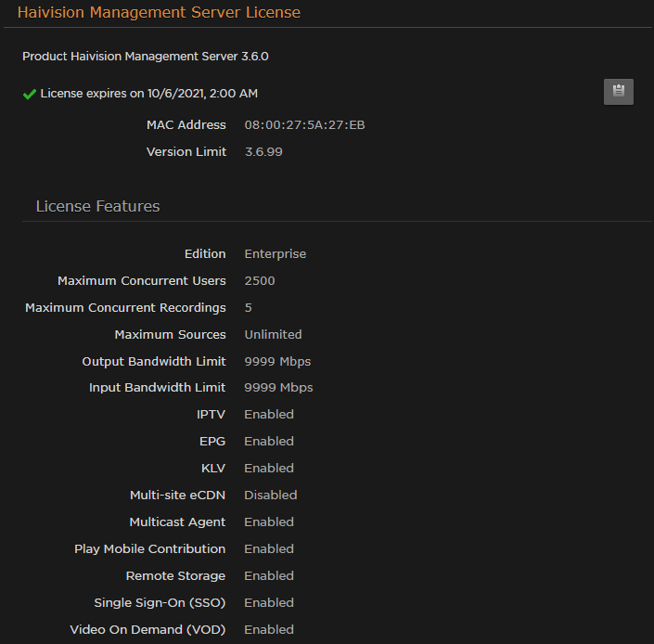Select the Unlimited Maximum Sources value

point(273,335)
